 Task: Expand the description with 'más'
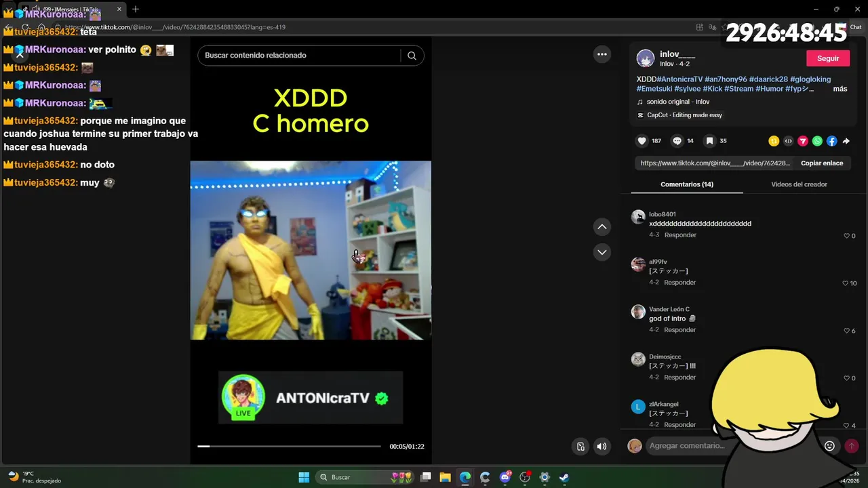840,89
